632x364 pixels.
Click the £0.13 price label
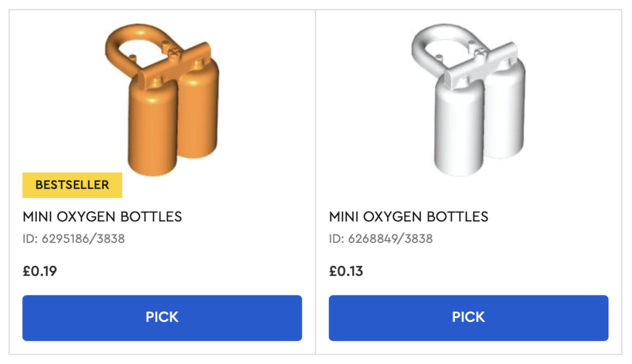coord(346,271)
